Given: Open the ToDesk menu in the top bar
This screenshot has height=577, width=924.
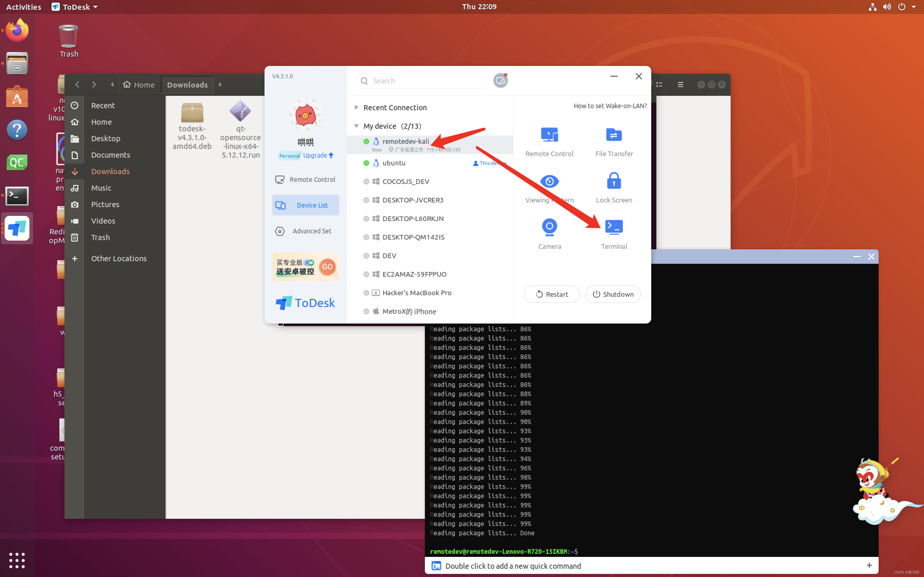Looking at the screenshot, I should (x=74, y=6).
